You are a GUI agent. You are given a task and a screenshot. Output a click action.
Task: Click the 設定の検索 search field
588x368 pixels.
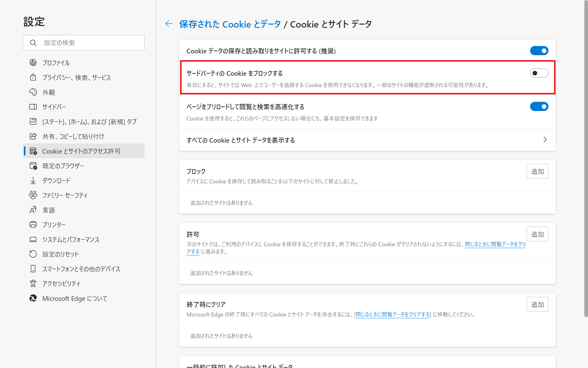[84, 43]
